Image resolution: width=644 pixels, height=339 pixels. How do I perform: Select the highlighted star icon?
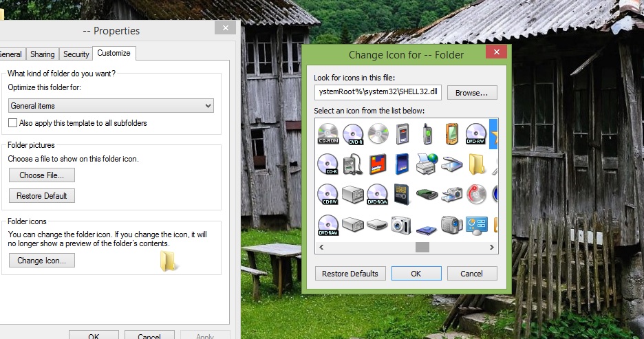click(x=494, y=134)
